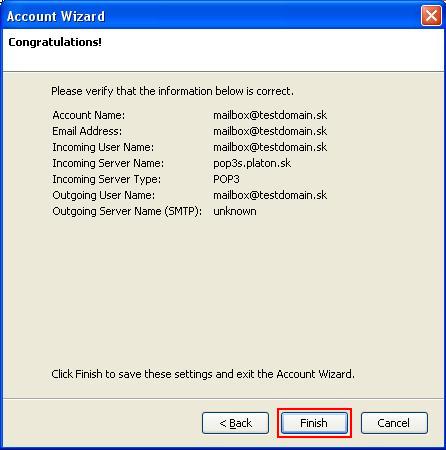The height and width of the screenshot is (450, 446).
Task: Click the 'unknown' outgoing server value
Action: tap(235, 211)
